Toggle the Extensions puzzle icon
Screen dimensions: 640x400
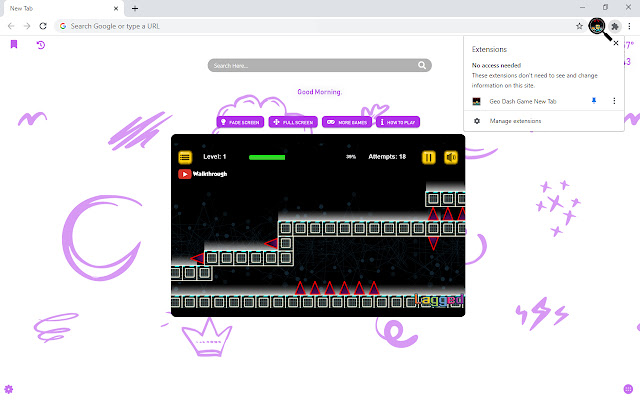[615, 27]
